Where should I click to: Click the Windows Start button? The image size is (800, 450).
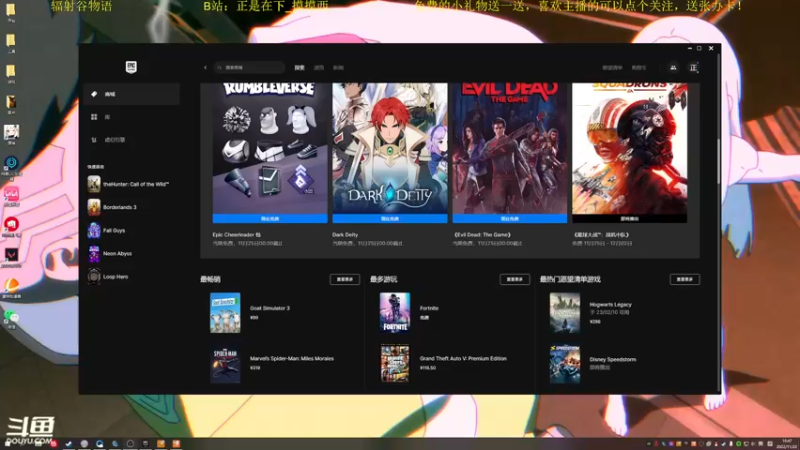tap(8, 444)
